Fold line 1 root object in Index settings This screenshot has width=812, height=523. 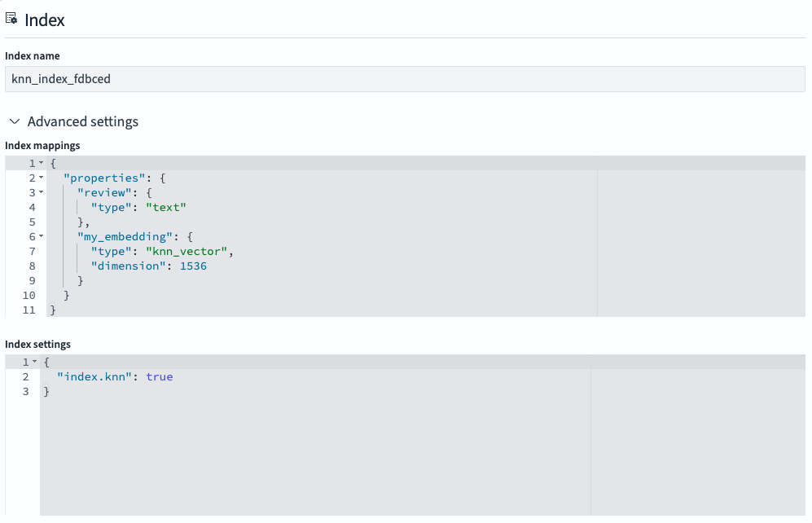coord(35,362)
